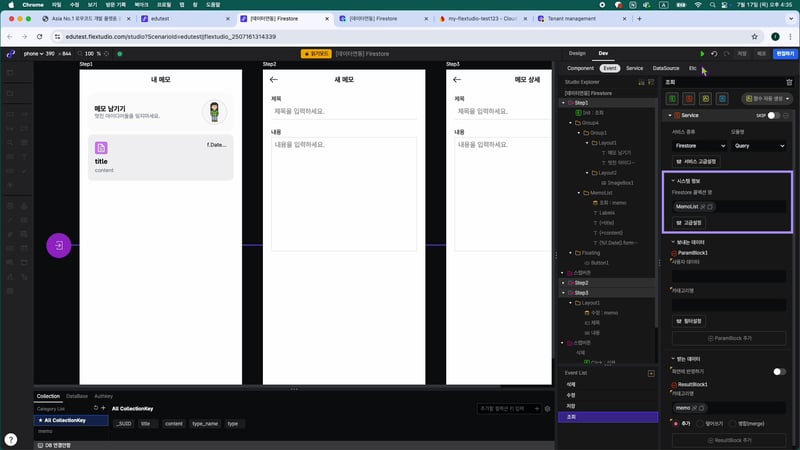
Task: Click the purple floating login button
Action: [x=59, y=245]
